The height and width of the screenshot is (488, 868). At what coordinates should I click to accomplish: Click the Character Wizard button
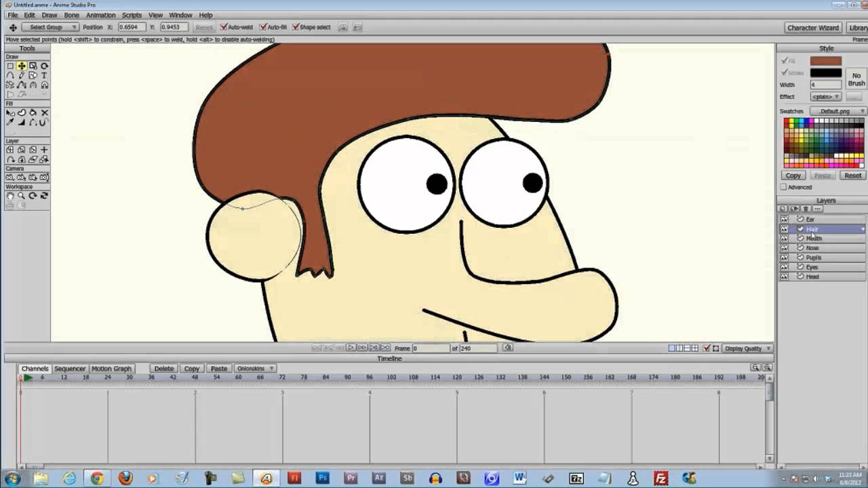(813, 28)
